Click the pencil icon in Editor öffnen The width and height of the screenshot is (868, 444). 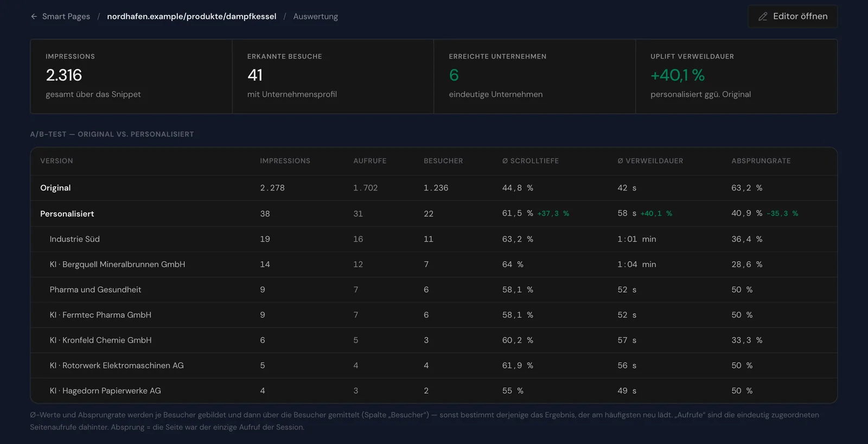[x=763, y=16]
